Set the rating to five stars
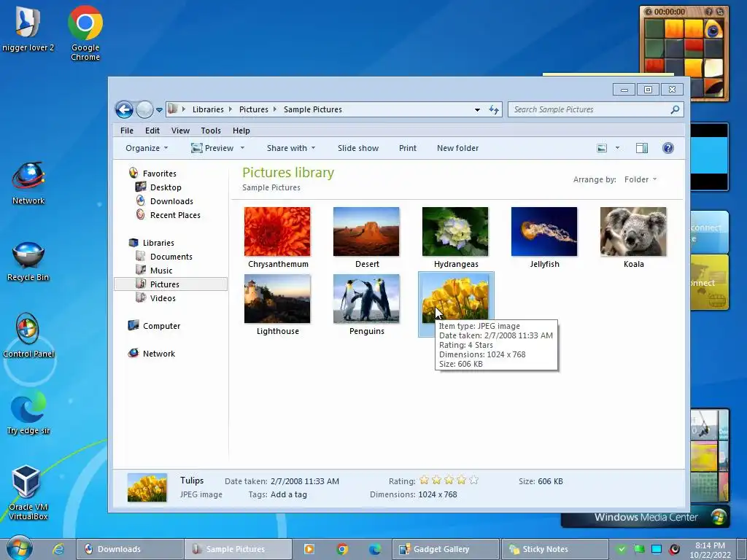 (x=473, y=481)
